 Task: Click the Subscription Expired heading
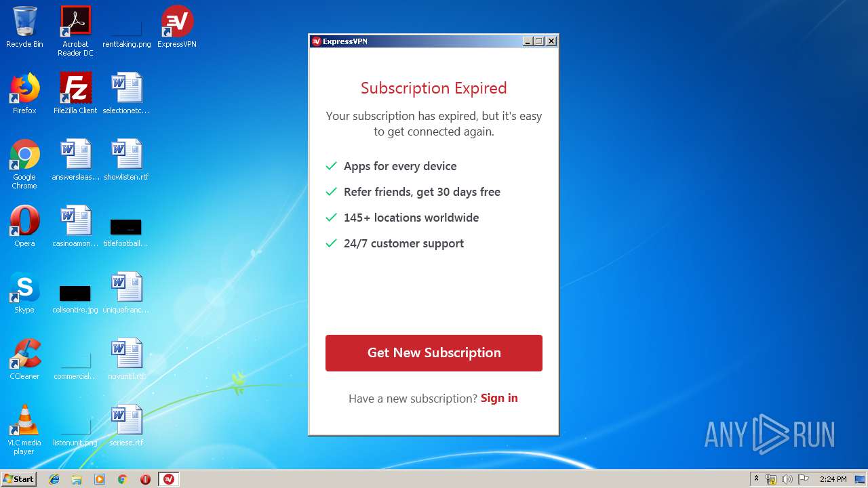(434, 88)
